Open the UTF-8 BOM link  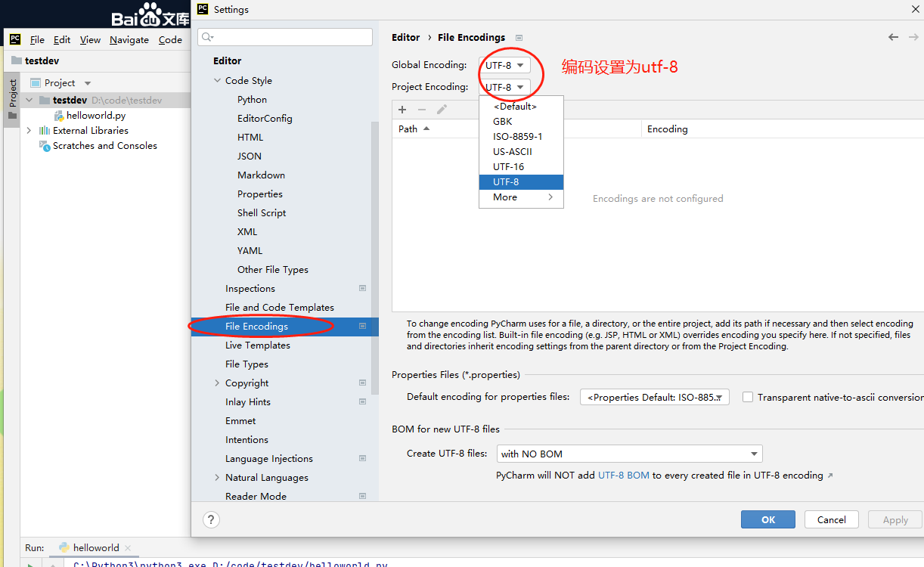624,476
